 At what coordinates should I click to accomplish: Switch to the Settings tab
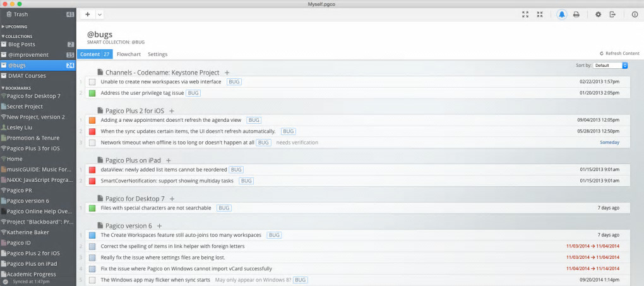click(x=158, y=54)
